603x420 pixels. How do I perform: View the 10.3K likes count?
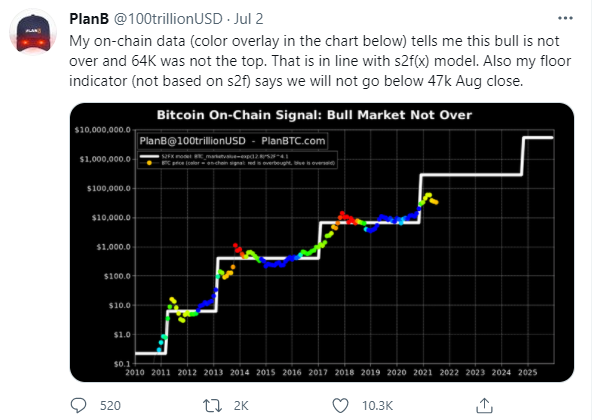[x=377, y=406]
